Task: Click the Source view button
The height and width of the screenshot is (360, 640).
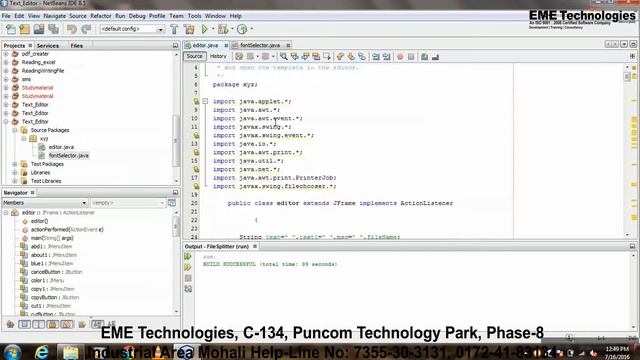Action: (194, 56)
